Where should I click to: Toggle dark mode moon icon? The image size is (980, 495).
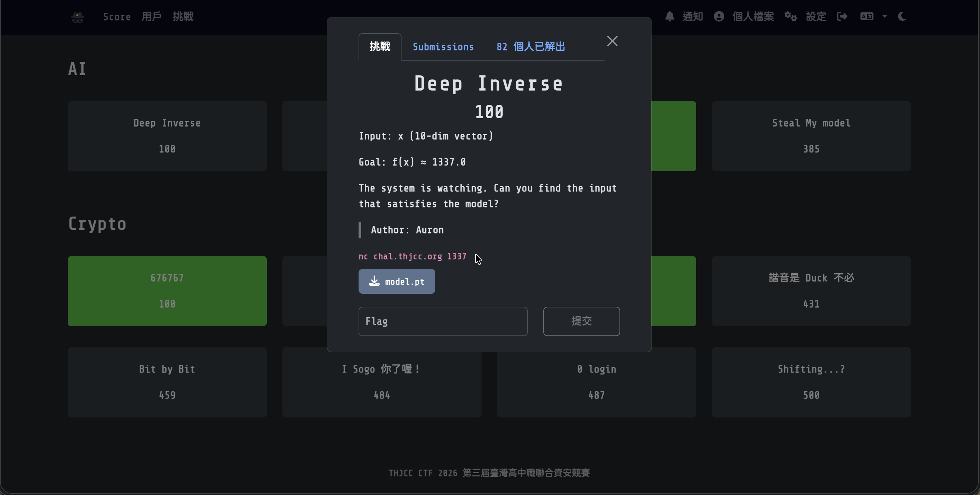(x=902, y=16)
